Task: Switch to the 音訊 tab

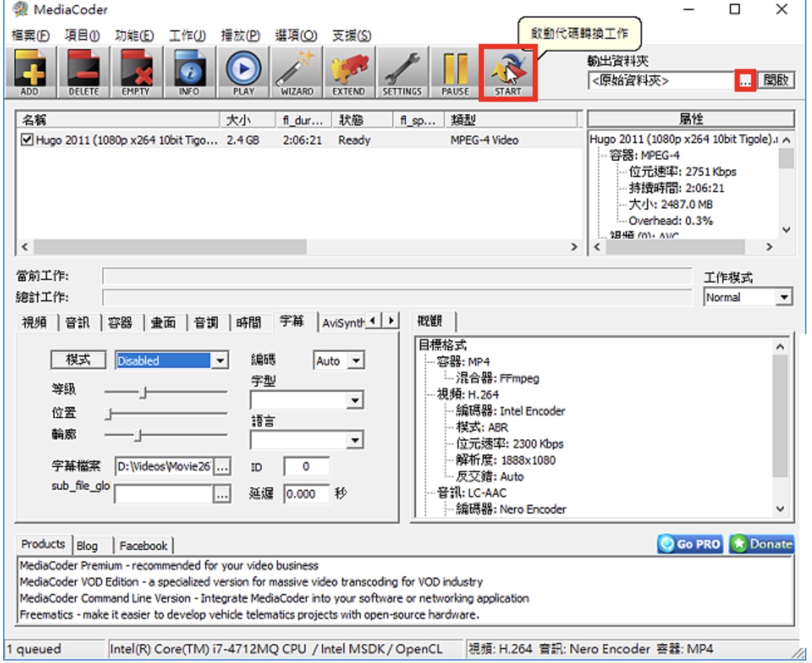Action: [78, 322]
